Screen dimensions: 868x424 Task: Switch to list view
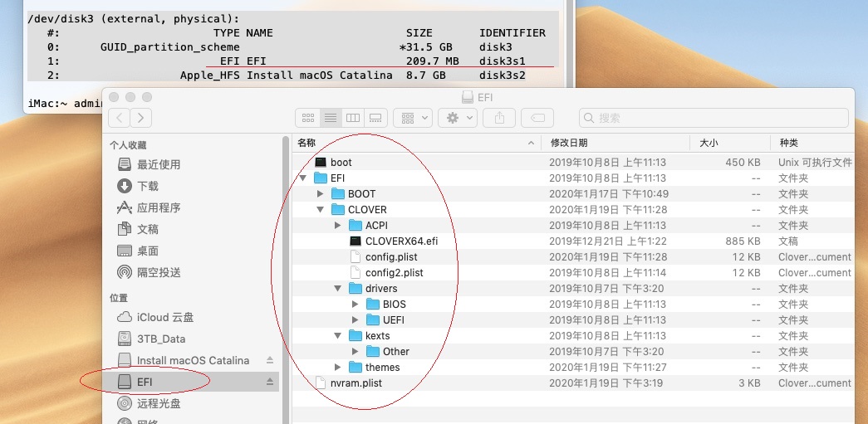coord(331,118)
